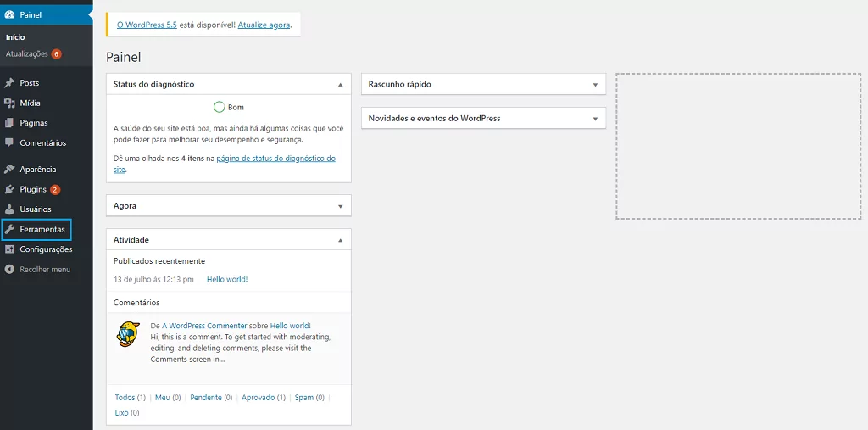Click the Painel page heading
Screen dimensions: 868x430
[x=124, y=57]
